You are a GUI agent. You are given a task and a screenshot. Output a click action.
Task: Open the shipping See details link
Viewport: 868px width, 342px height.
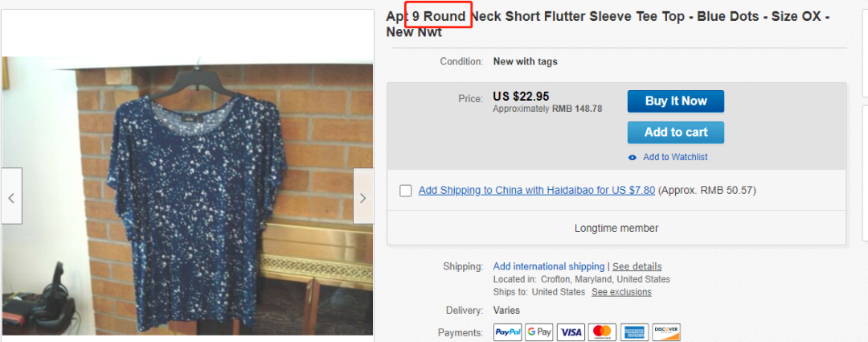pos(637,266)
